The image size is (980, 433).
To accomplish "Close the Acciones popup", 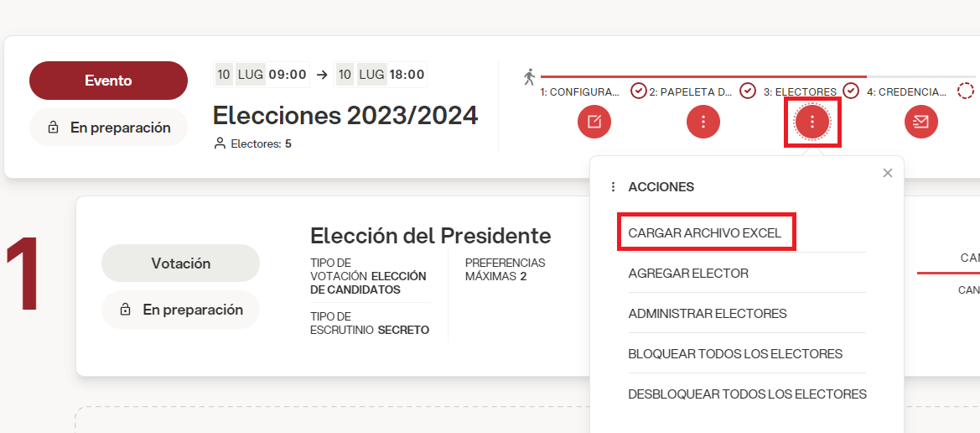I will click(x=888, y=173).
